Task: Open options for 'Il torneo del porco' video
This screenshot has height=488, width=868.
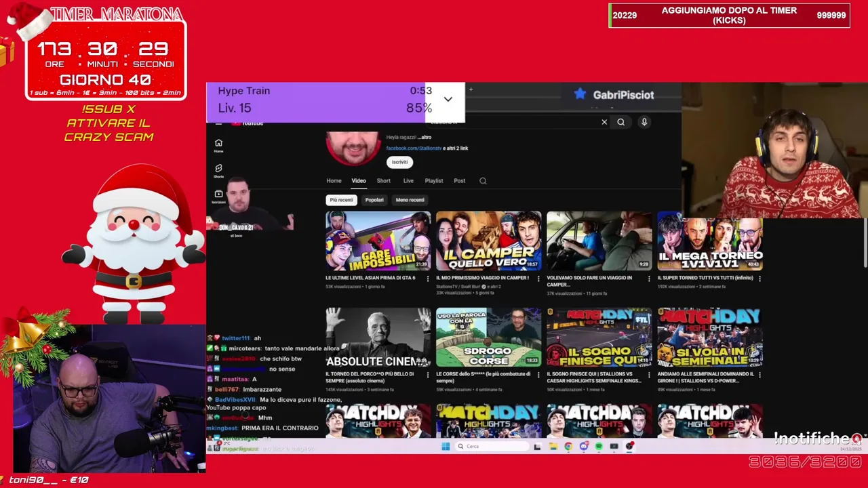Action: (427, 375)
